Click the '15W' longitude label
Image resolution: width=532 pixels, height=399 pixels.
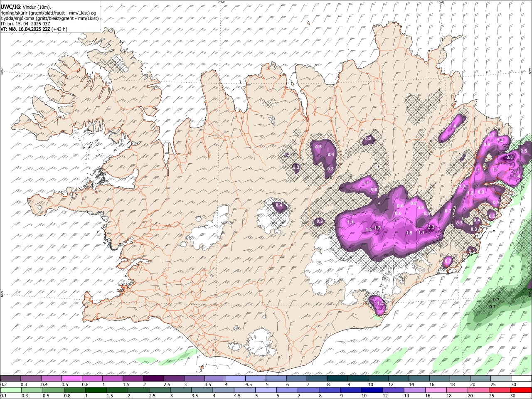click(440, 2)
